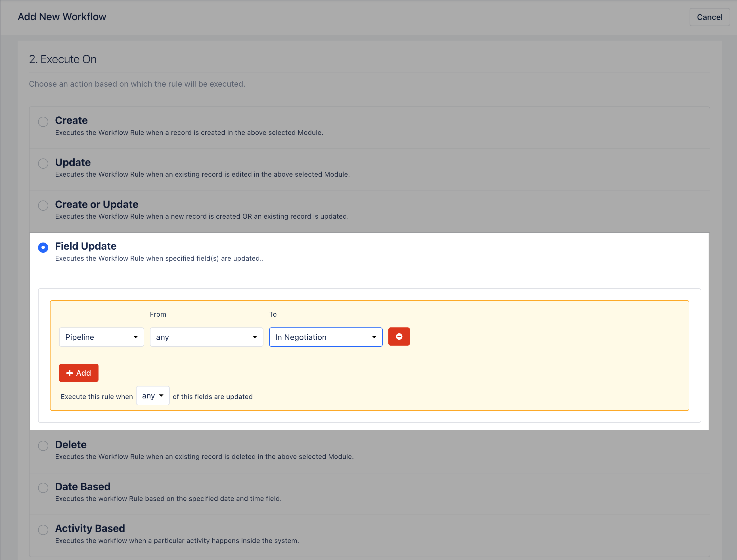The image size is (737, 560).
Task: Open the Pipeline field dropdown
Action: (x=102, y=337)
